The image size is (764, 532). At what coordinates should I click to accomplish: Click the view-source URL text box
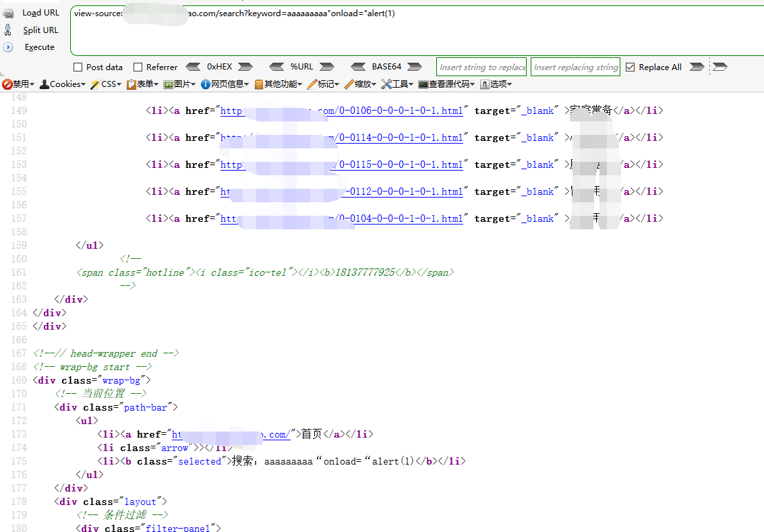pos(417,31)
